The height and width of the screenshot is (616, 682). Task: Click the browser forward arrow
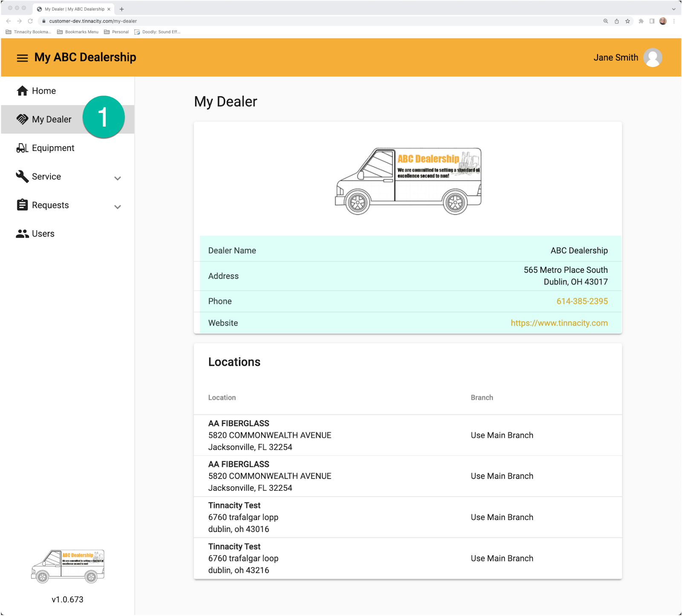click(19, 21)
